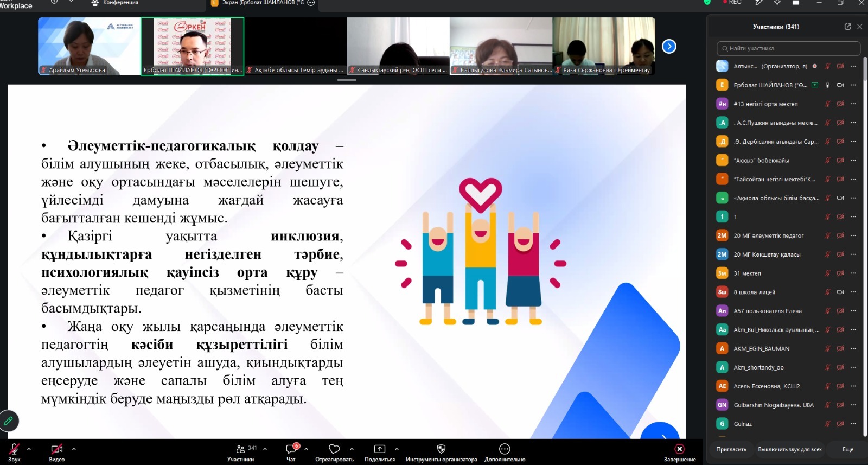Expand arrow next to Чат button
This screenshot has width=868, height=465.
(306, 449)
